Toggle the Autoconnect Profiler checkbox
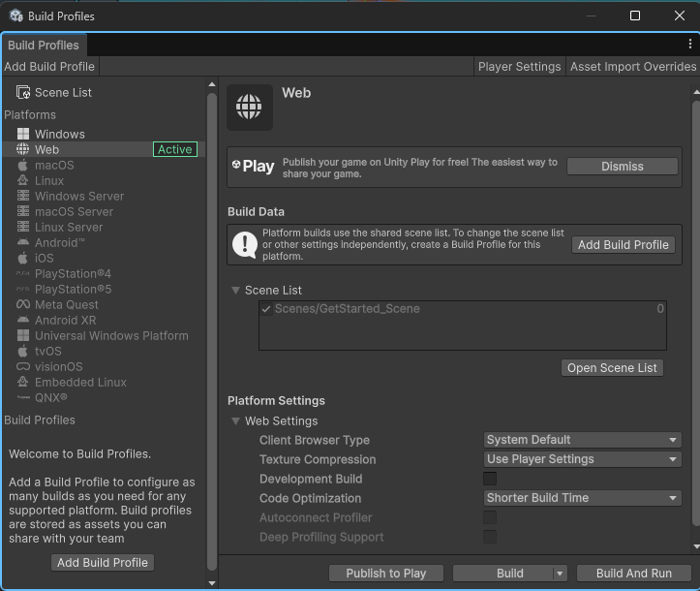The image size is (700, 591). (x=490, y=517)
